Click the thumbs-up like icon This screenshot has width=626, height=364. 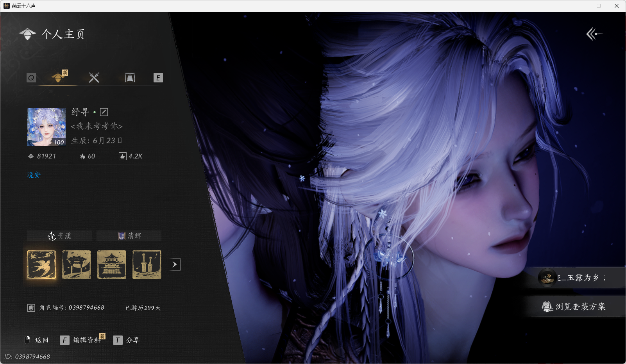coord(122,157)
